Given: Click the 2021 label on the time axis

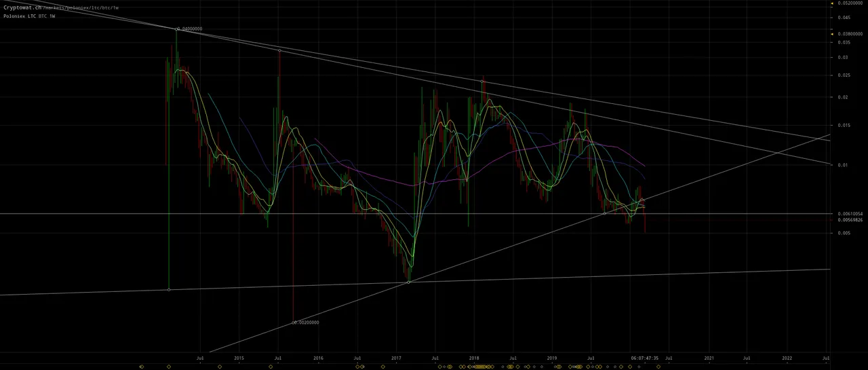Looking at the screenshot, I should [709, 357].
